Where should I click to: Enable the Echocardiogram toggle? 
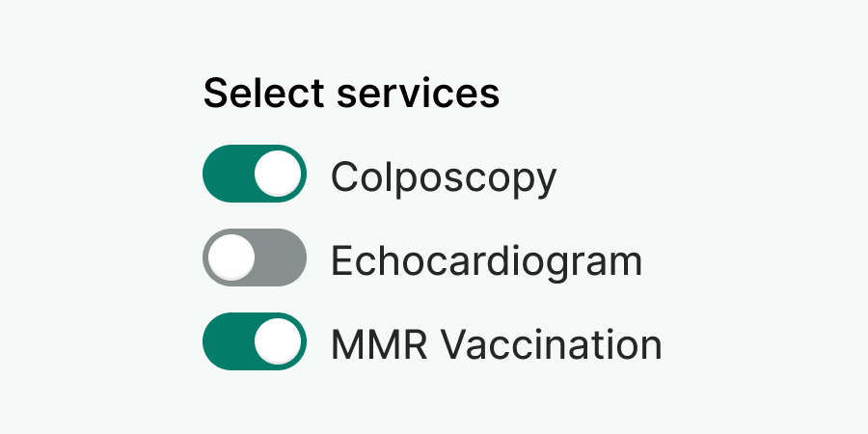pyautogui.click(x=255, y=258)
